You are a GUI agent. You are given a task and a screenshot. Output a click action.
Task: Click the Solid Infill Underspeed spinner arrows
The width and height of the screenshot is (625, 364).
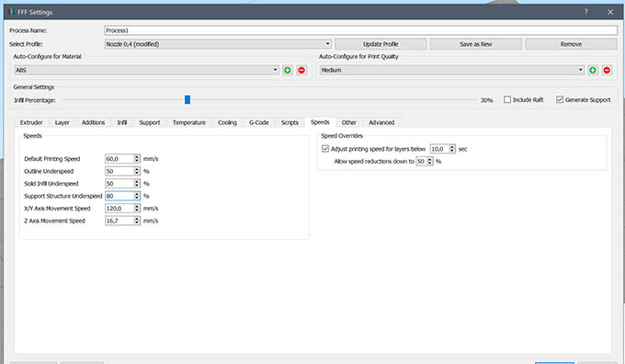click(137, 184)
